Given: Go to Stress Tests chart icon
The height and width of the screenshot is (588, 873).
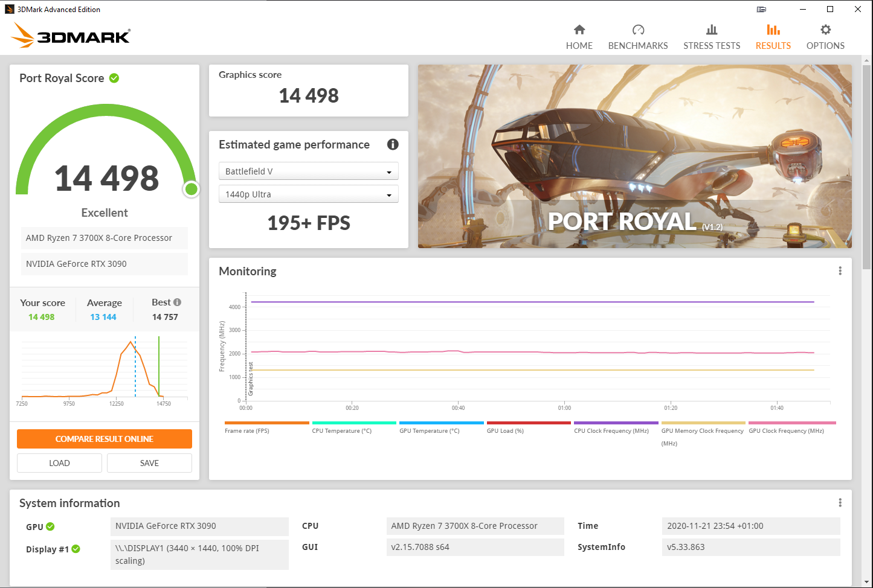Looking at the screenshot, I should click(712, 30).
